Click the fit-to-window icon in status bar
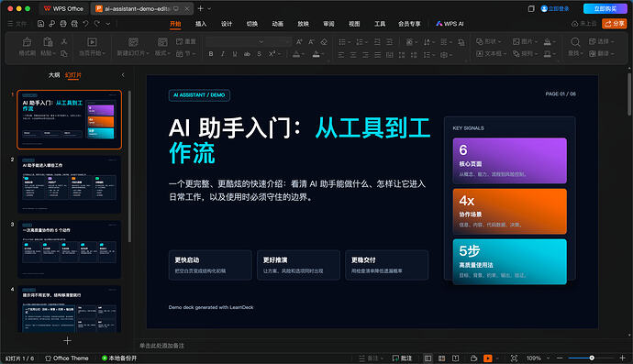633x364 pixels. [x=514, y=358]
